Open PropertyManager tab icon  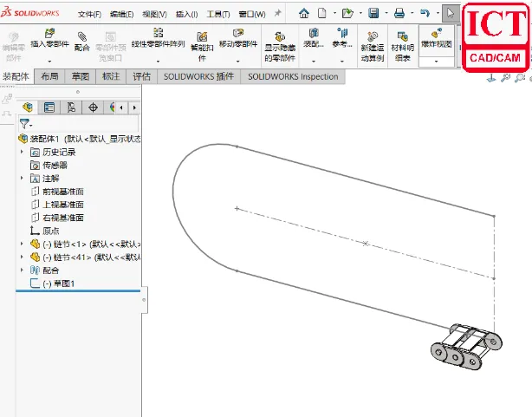tap(49, 108)
